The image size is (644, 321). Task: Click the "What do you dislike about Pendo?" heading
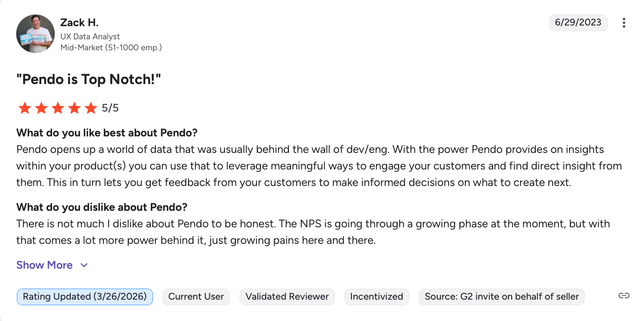(x=102, y=207)
